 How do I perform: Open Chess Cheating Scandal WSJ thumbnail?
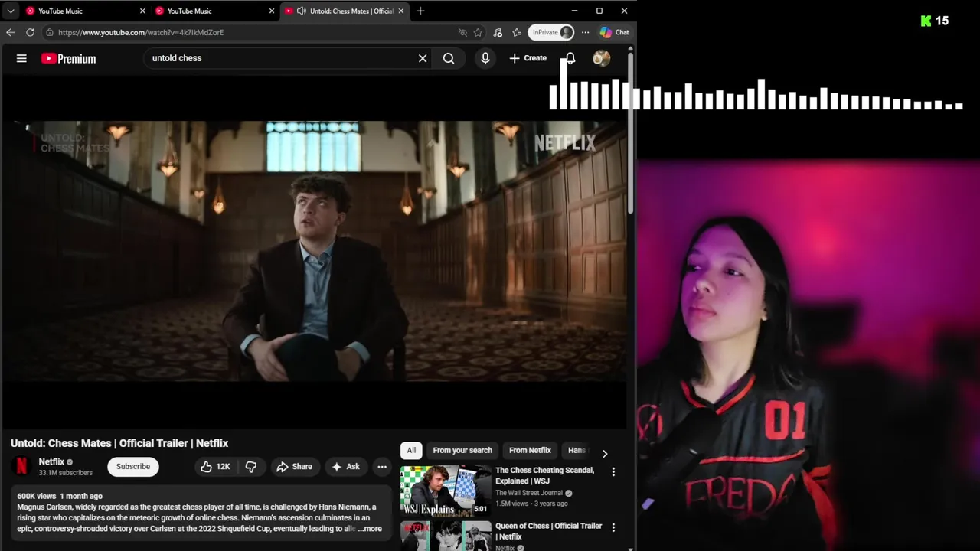pyautogui.click(x=446, y=491)
